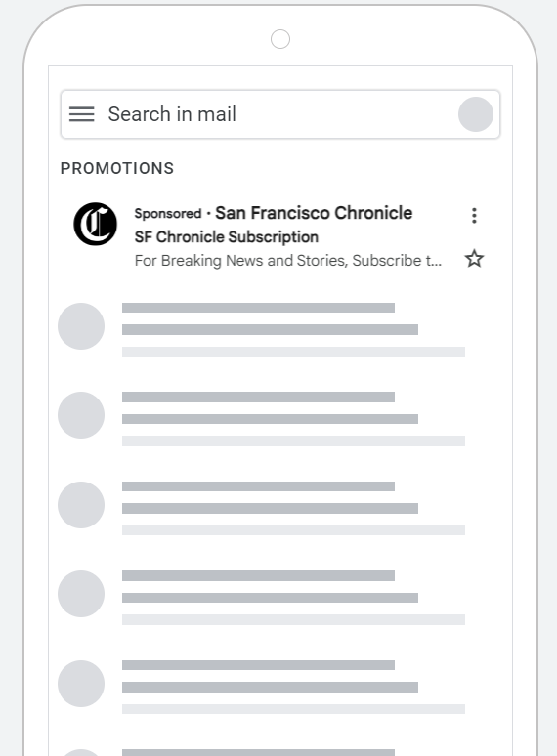
Task: Select first placeholder email avatar circle
Action: pos(81,326)
